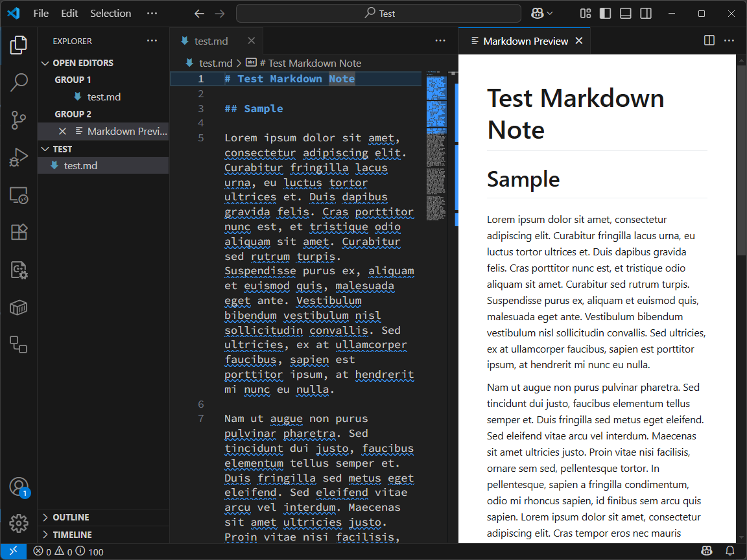747x560 pixels.
Task: Show more menu bar items
Action: 152,14
